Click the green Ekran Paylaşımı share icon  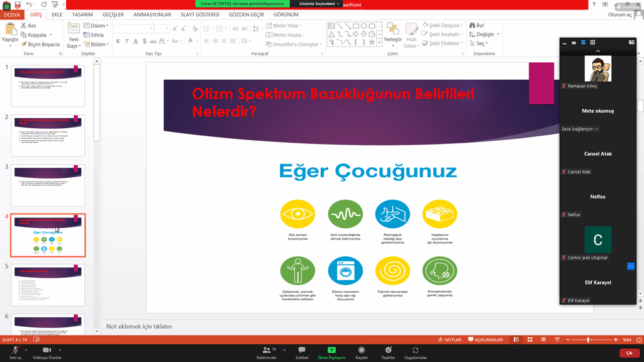[x=331, y=350]
